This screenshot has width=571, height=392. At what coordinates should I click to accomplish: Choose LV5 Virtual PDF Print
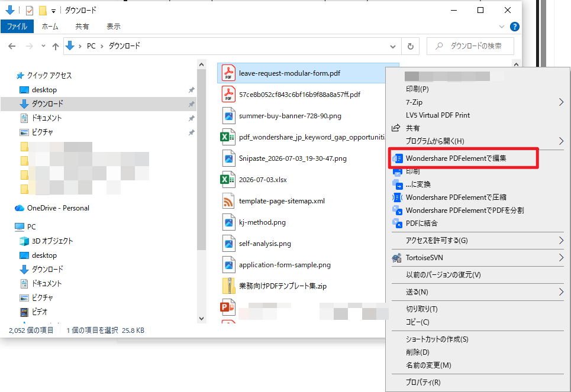438,115
